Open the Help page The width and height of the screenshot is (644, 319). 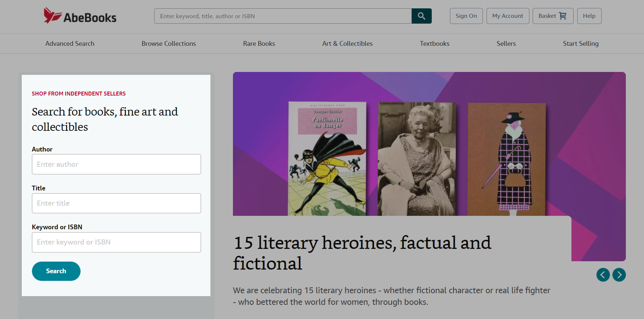[x=589, y=16]
